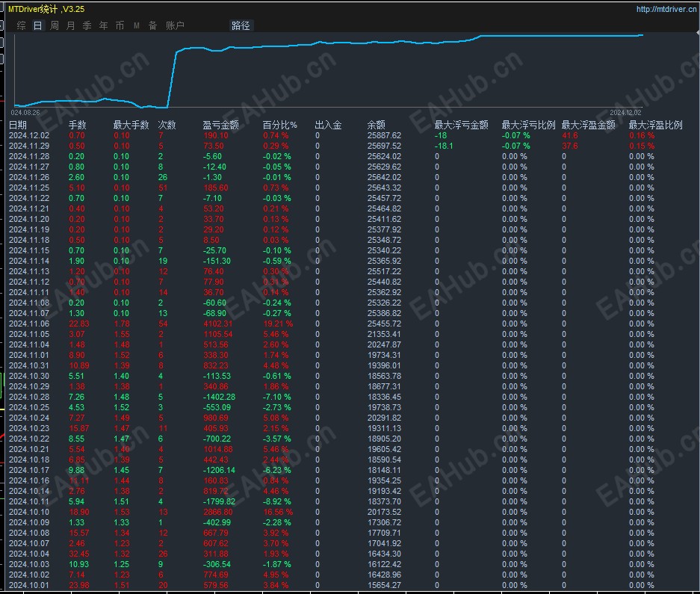Click the 余额 column header
The image size is (700, 594).
point(377,125)
